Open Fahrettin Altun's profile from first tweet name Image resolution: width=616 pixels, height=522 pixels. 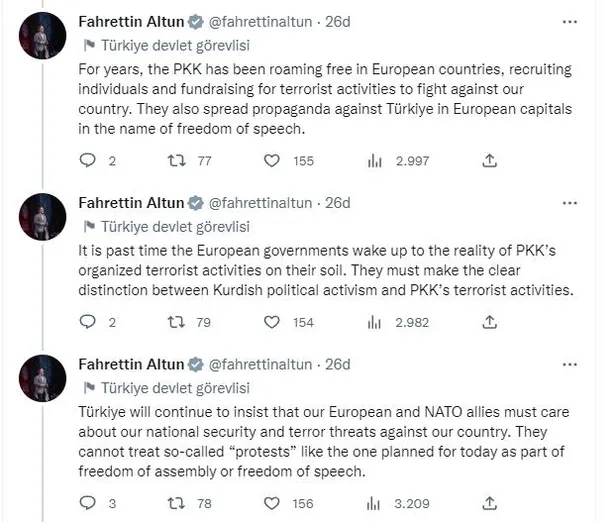tap(130, 21)
